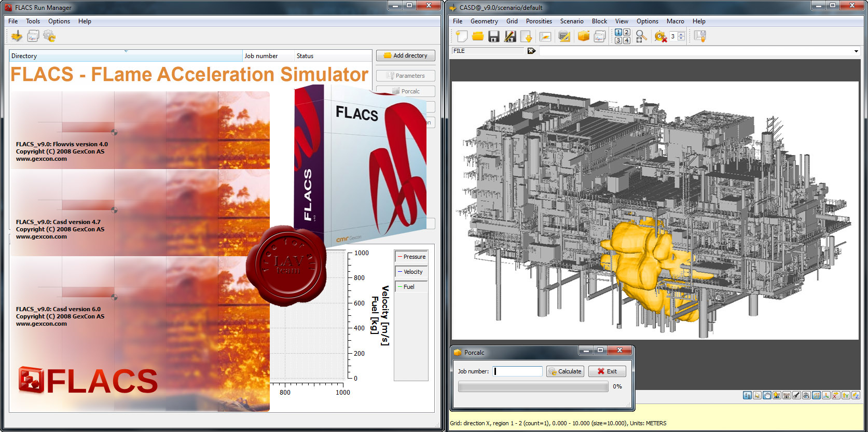Open File menu in FLACS Run Manager
This screenshot has width=868, height=432.
(13, 21)
